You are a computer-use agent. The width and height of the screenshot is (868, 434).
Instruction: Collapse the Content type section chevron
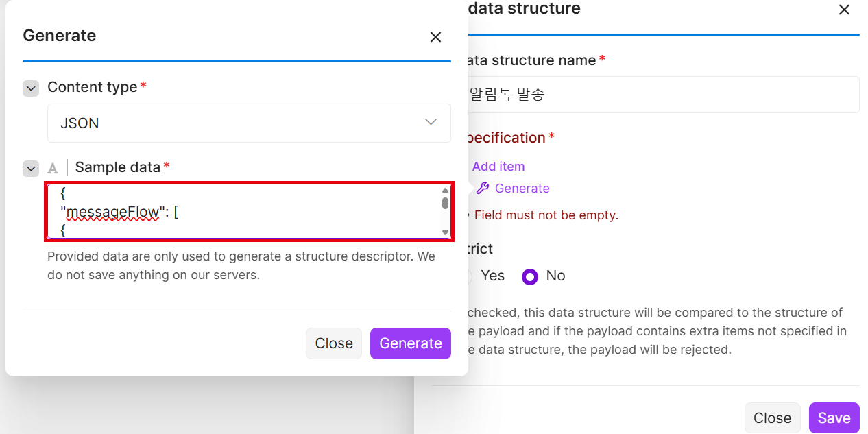31,88
